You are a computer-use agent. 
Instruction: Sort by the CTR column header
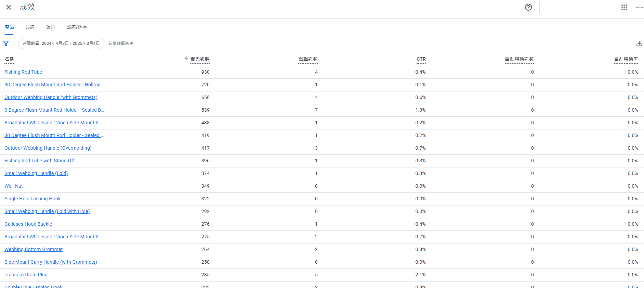421,59
